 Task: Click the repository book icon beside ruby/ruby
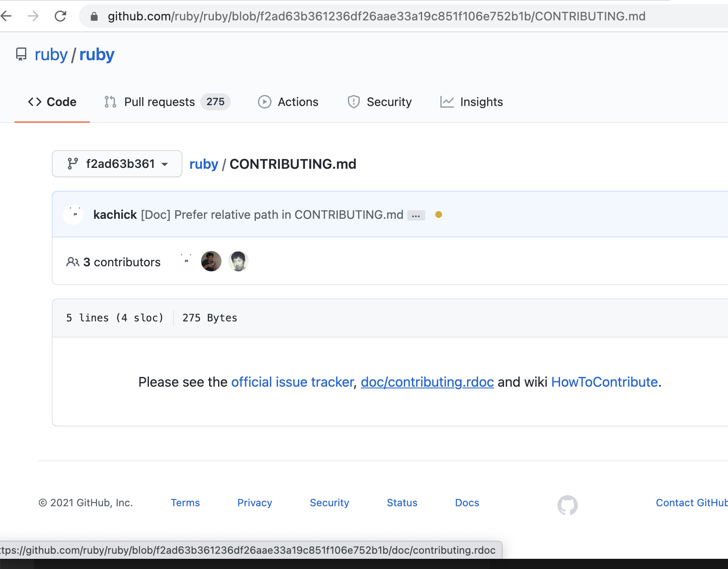[x=21, y=55]
